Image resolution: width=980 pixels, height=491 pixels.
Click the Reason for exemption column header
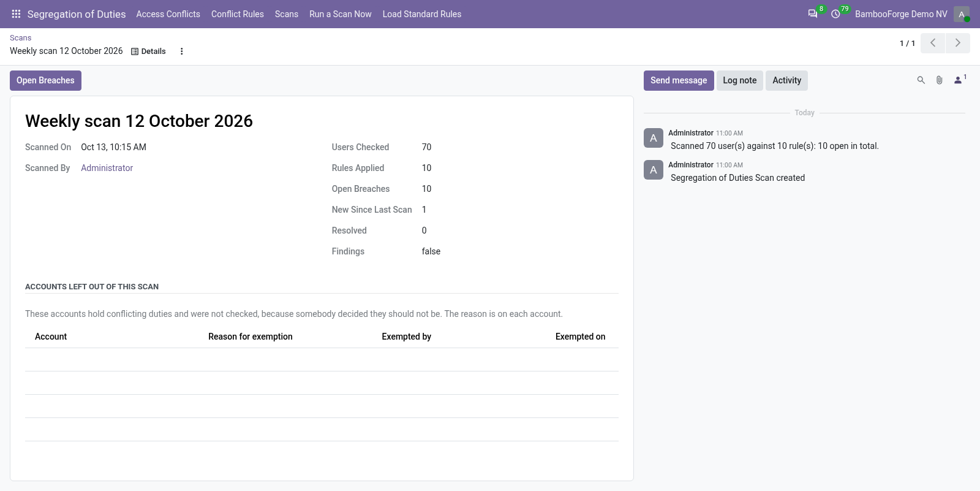[251, 337]
